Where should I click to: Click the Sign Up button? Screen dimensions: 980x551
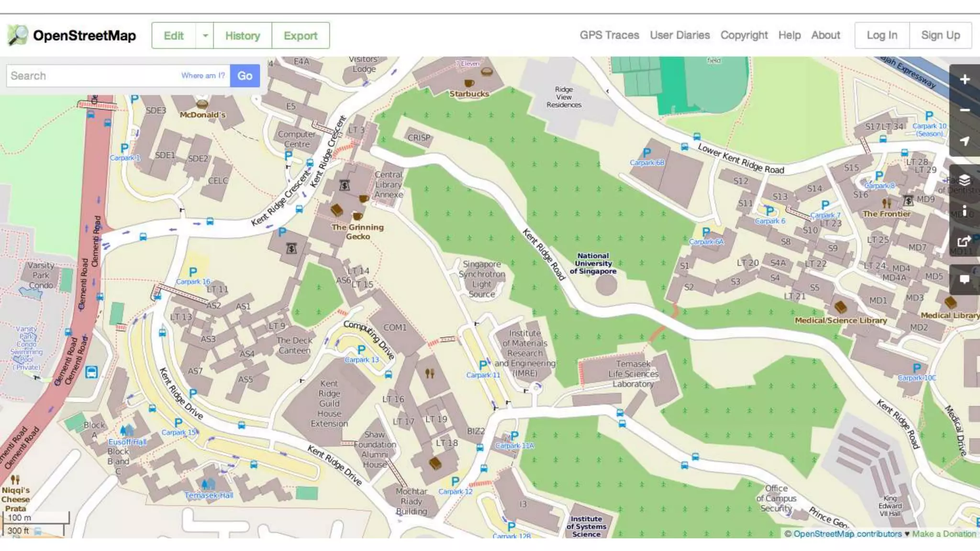point(940,35)
